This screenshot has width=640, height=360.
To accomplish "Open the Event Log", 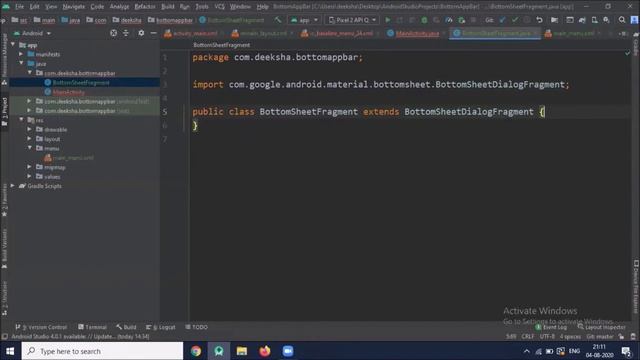I will [551, 327].
